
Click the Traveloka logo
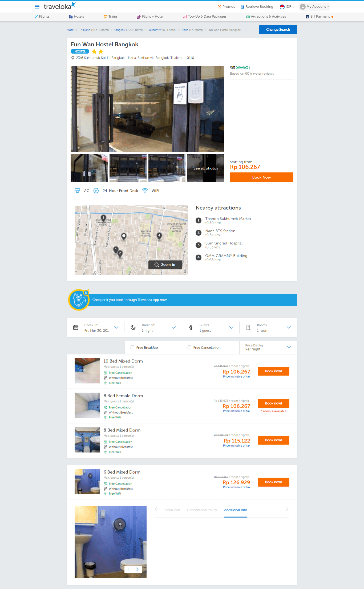tap(60, 6)
